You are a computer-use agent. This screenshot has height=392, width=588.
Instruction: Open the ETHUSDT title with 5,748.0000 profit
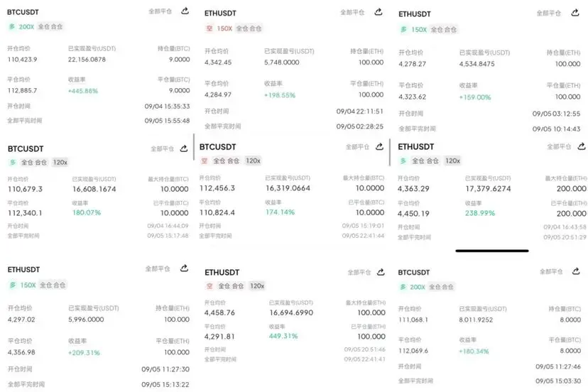point(220,13)
